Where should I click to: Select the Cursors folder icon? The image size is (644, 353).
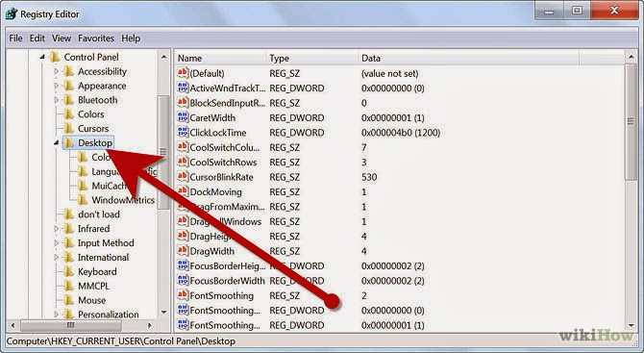click(x=68, y=129)
